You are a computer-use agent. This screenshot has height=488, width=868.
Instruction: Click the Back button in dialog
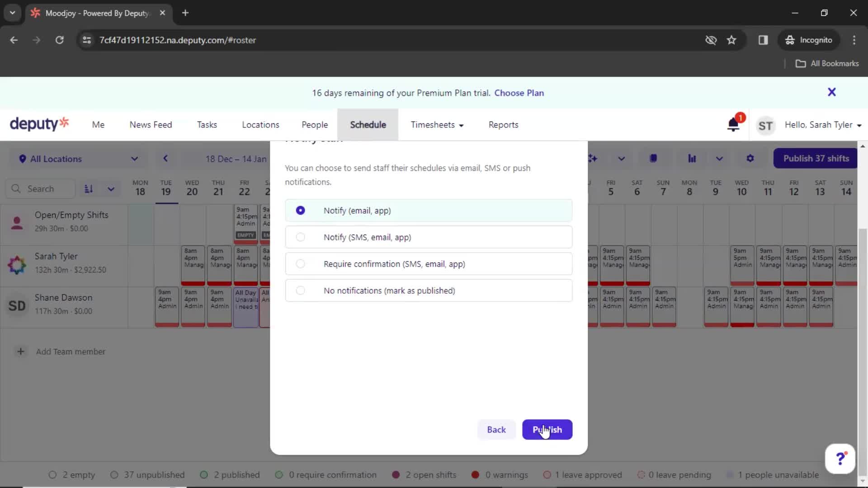tap(496, 430)
